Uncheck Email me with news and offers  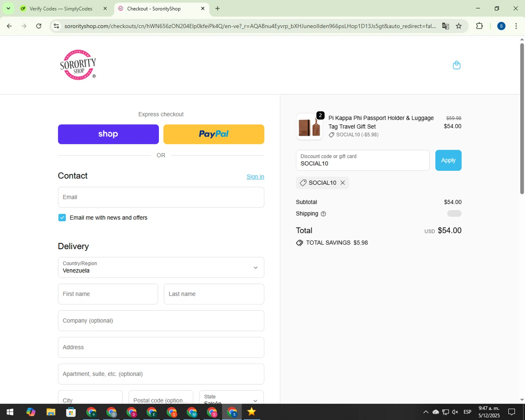pos(62,218)
